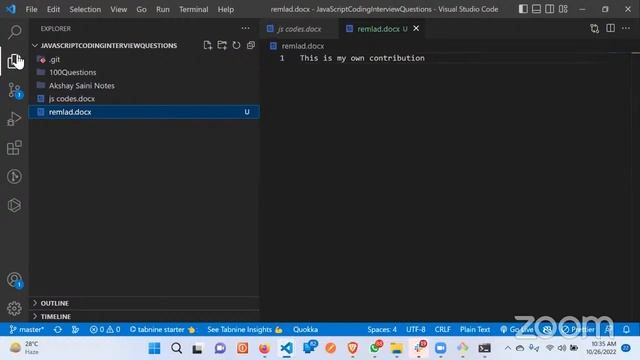Open the Run menu
This screenshot has width=640, height=360.
coord(162,9)
